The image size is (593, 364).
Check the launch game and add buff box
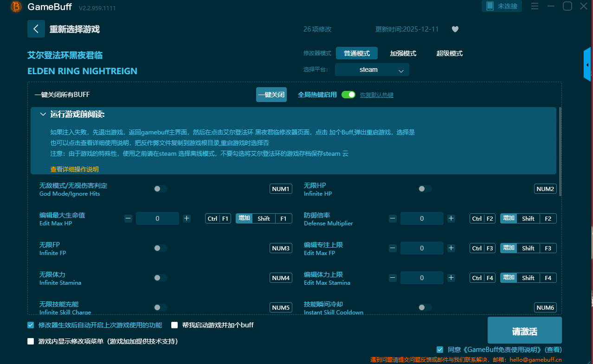[174, 325]
